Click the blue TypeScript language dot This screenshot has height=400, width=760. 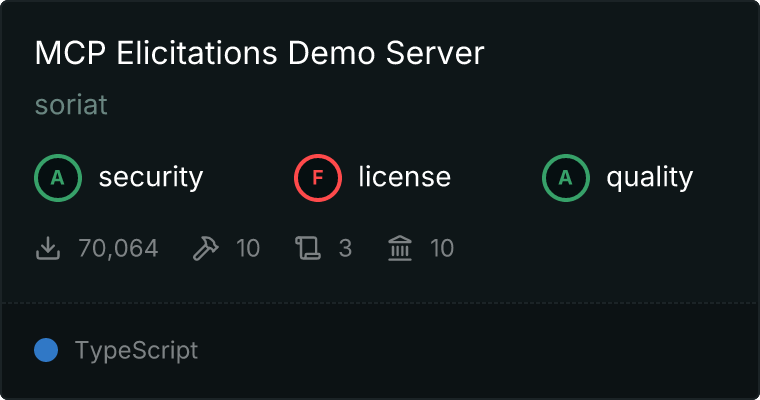pos(46,350)
